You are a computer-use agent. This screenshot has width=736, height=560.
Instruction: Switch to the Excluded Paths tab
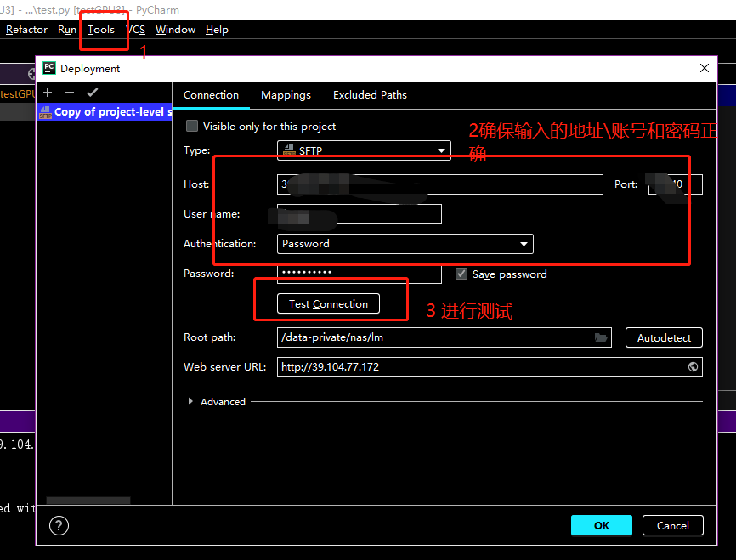coord(370,95)
